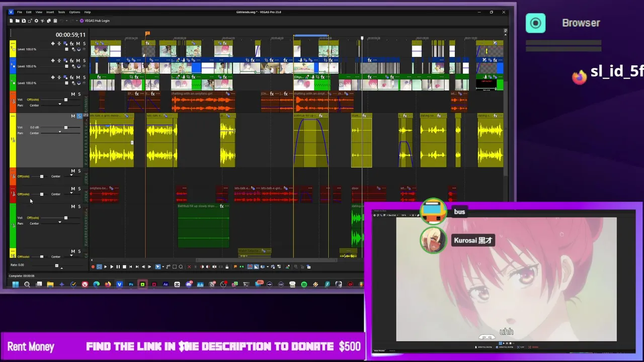The height and width of the screenshot is (362, 644).
Task: Open Undo history dropdown arrow
Action: click(67, 21)
